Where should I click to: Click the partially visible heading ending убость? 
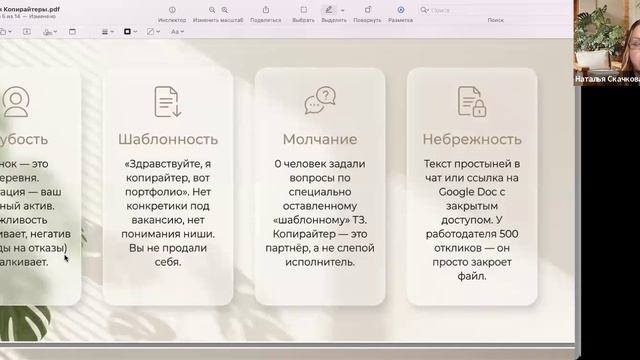24,139
